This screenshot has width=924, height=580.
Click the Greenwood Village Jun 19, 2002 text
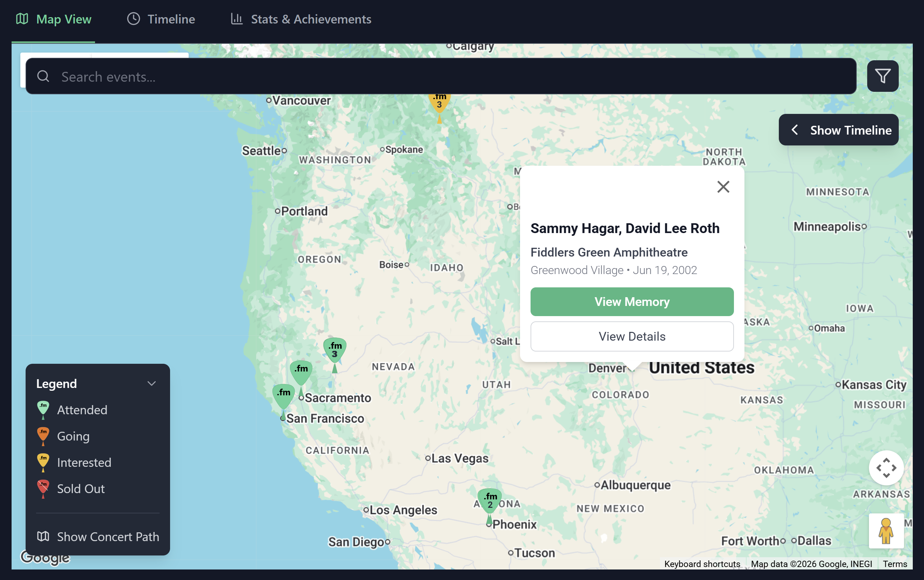click(614, 270)
